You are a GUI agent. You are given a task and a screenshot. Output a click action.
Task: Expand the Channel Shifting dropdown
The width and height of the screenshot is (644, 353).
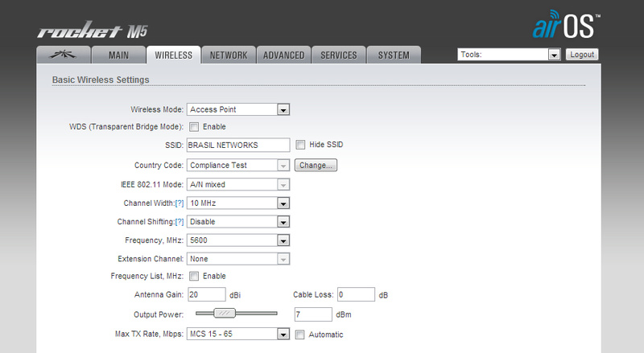point(238,222)
